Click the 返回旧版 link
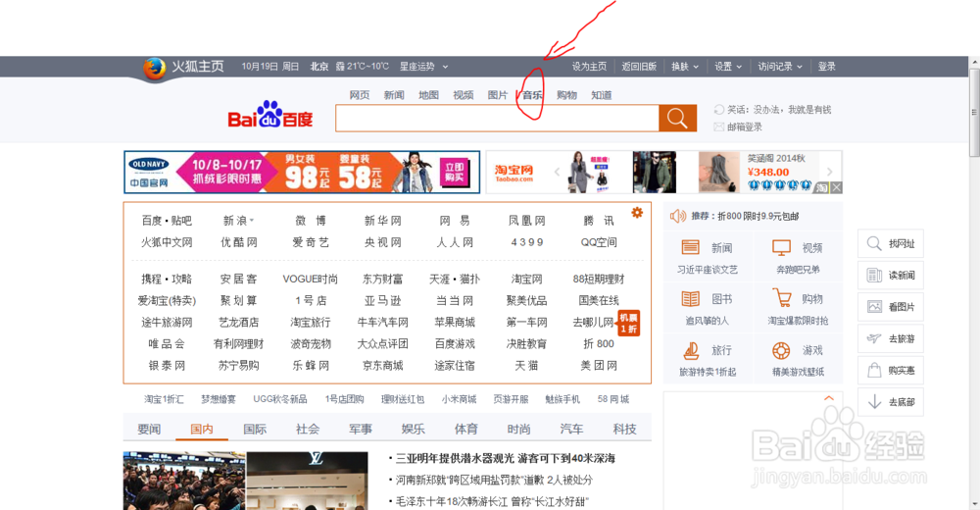This screenshot has width=980, height=510. coord(639,67)
